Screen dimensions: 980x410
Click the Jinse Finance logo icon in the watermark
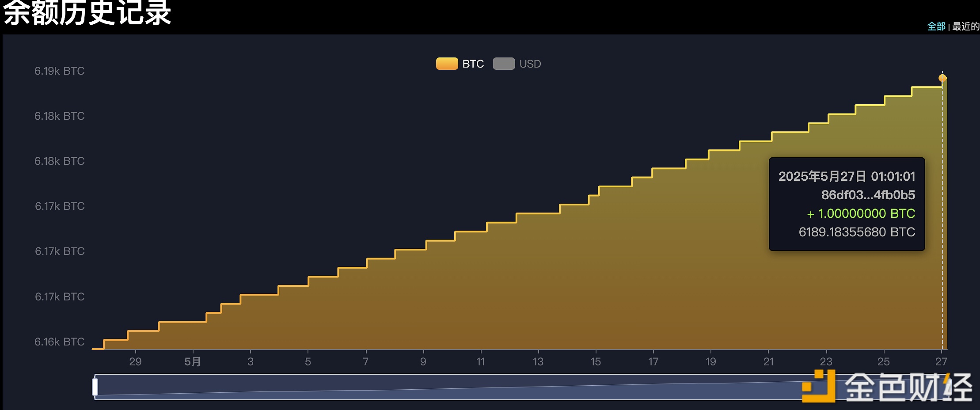pyautogui.click(x=818, y=386)
